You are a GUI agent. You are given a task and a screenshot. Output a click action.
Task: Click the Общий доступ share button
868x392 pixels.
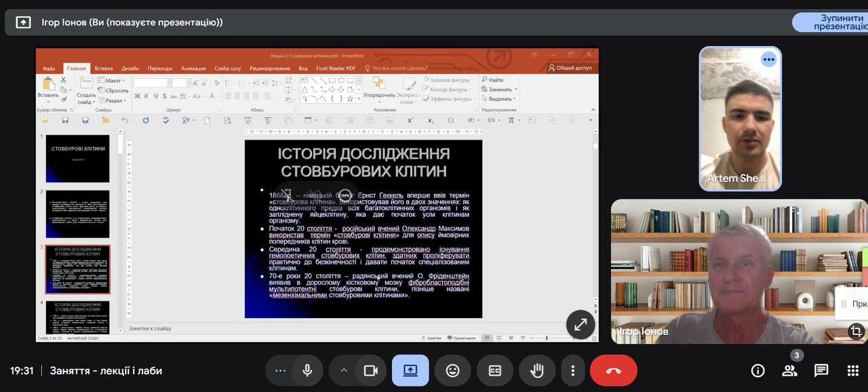click(x=570, y=68)
